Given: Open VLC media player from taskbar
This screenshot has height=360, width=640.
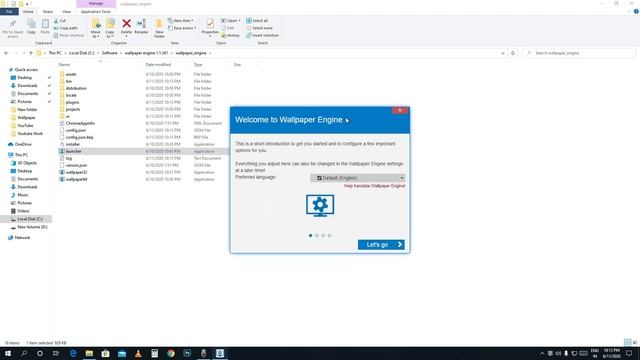Looking at the screenshot, I should click(138, 353).
